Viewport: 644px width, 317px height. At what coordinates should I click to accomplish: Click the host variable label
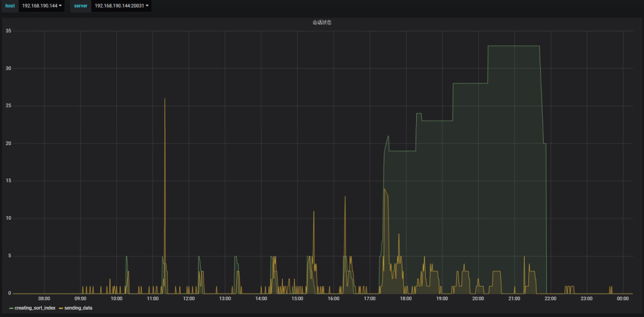click(10, 6)
